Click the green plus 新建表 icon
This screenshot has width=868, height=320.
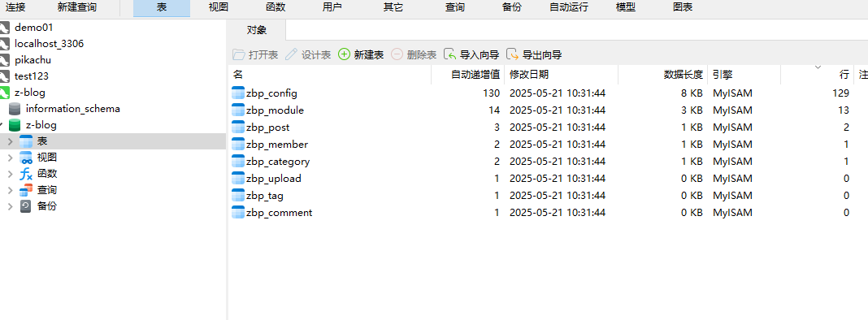click(345, 54)
